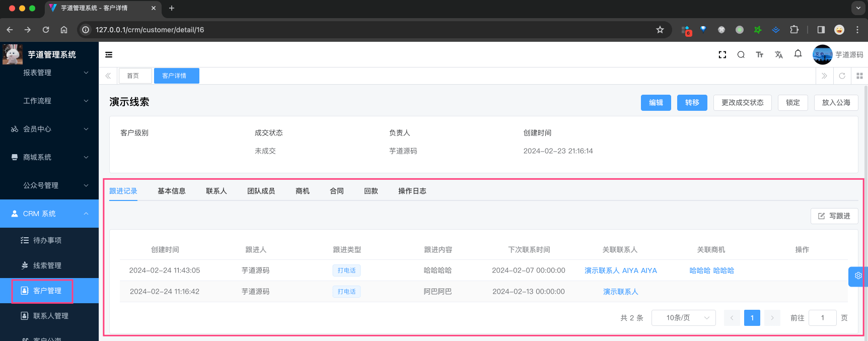Toggle the browser side panel icon
This screenshot has width=868, height=341.
(821, 30)
